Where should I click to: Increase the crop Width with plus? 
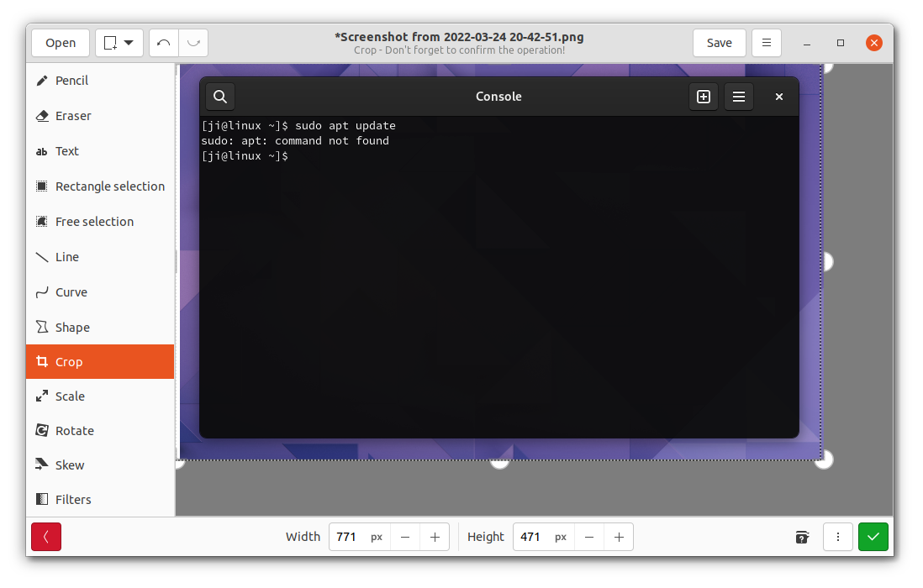pos(435,537)
